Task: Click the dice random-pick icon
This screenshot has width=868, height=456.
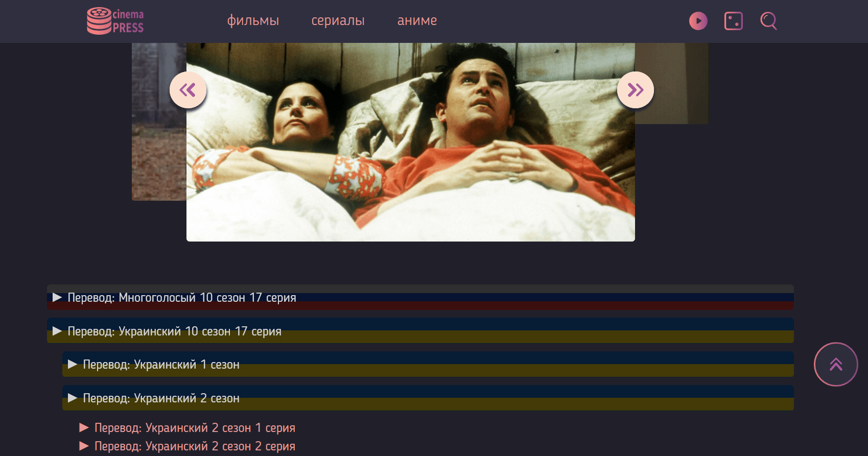Action: pos(733,21)
